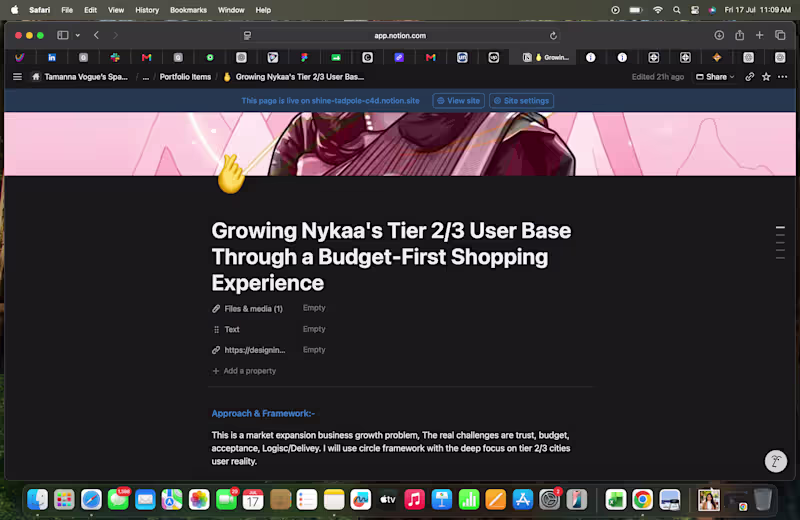This screenshot has height=520, width=800.
Task: Open the page settings icon in address bar
Action: click(x=247, y=36)
